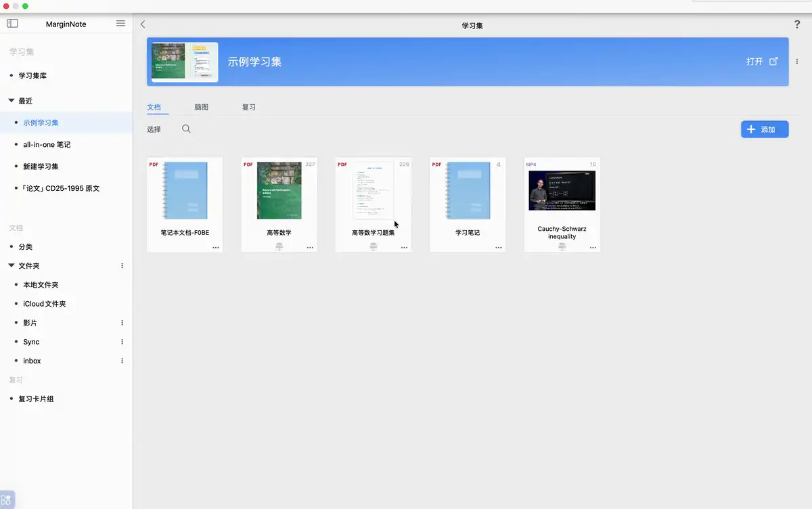This screenshot has height=509, width=812.
Task: Click the Cauchy-Schwarz inequality file name
Action: (562, 233)
